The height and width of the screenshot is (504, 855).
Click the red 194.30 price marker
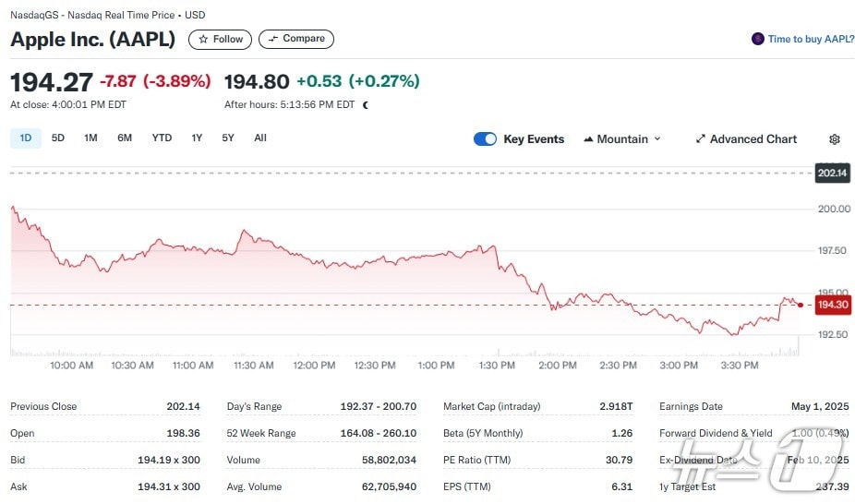point(832,305)
